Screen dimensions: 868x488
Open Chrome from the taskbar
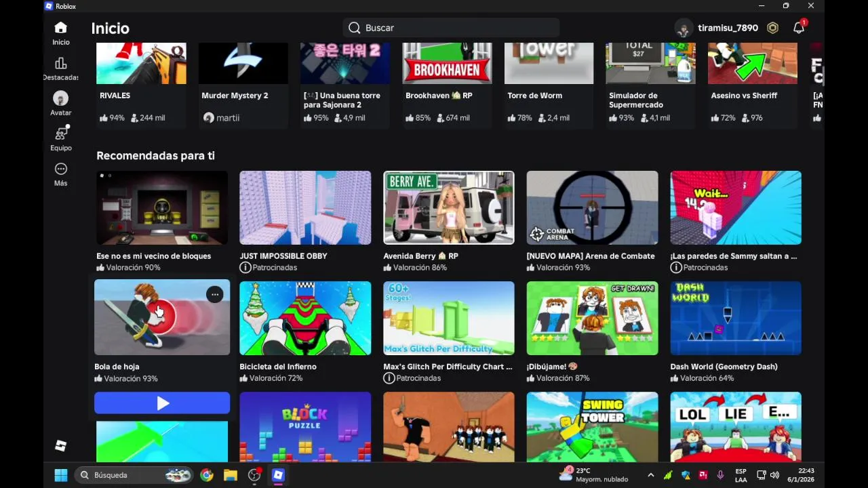click(207, 475)
